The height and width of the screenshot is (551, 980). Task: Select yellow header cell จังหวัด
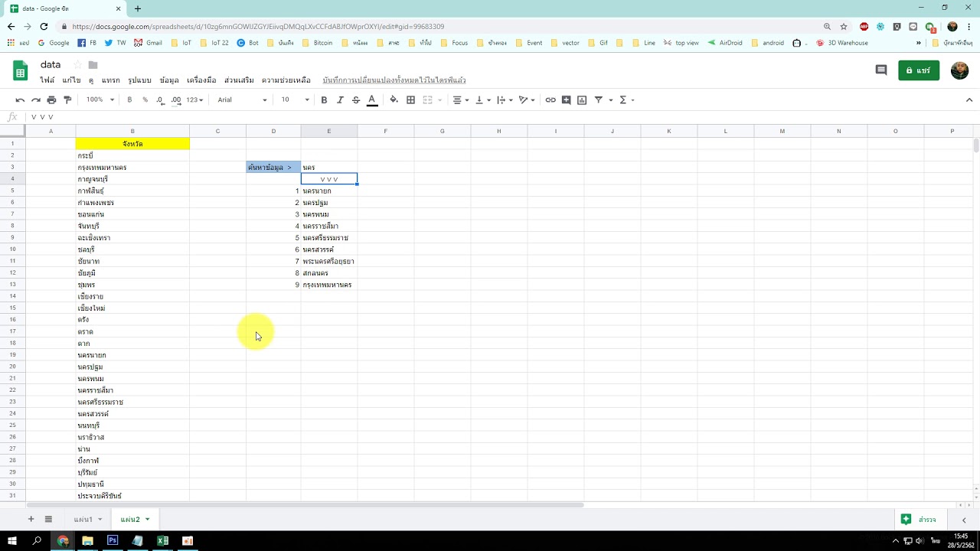click(x=132, y=144)
